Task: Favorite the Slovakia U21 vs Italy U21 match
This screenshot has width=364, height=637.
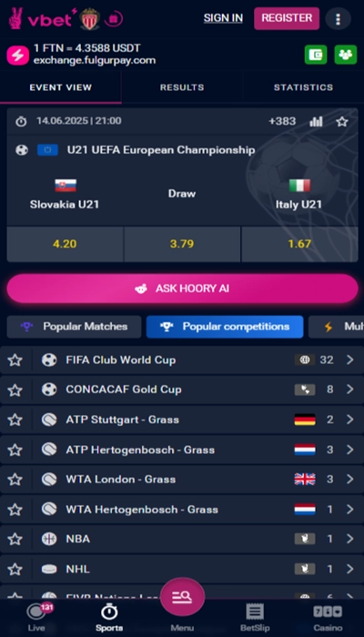Action: (x=342, y=121)
